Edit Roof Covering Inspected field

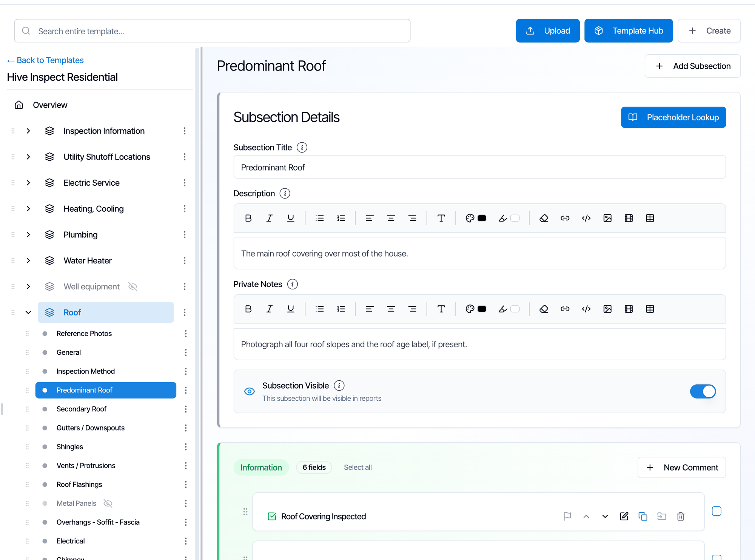pyautogui.click(x=624, y=516)
